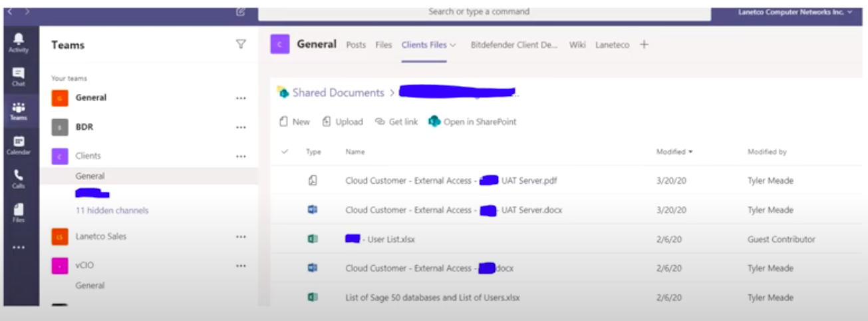Open the Chat section
Viewport: 868px width, 321px height.
(x=19, y=77)
